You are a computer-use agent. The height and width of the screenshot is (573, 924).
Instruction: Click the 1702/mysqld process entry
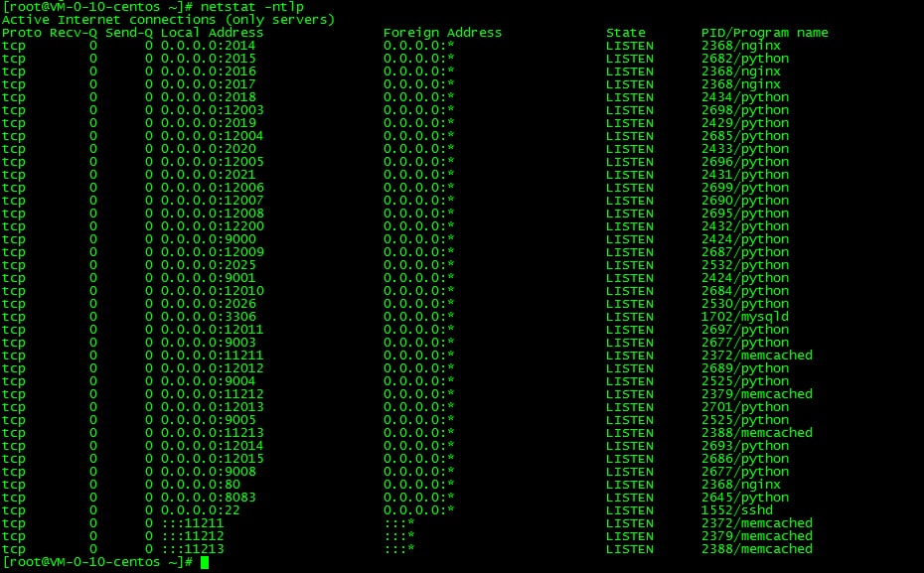[x=745, y=317]
